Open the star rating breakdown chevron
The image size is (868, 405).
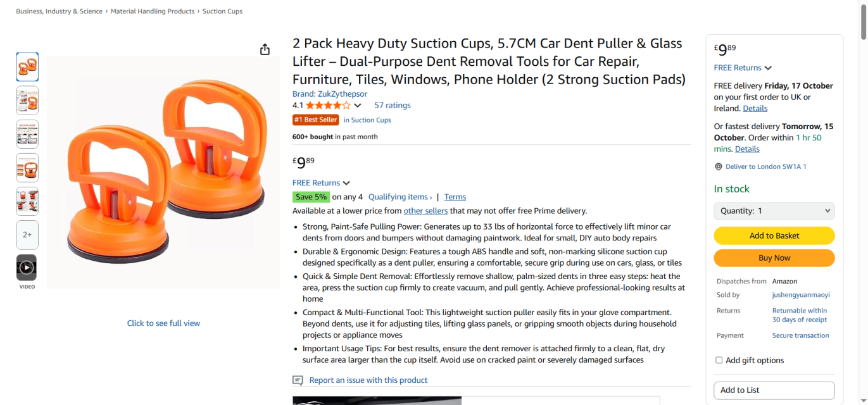click(358, 106)
